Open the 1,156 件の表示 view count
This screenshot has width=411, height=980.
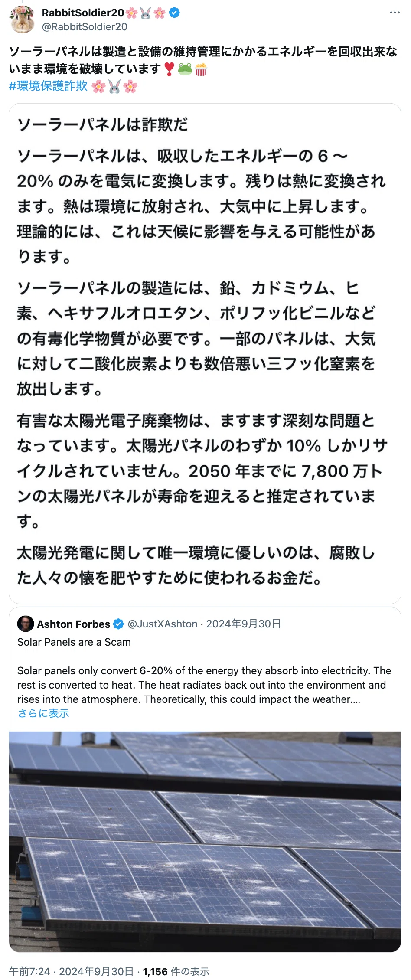click(176, 971)
